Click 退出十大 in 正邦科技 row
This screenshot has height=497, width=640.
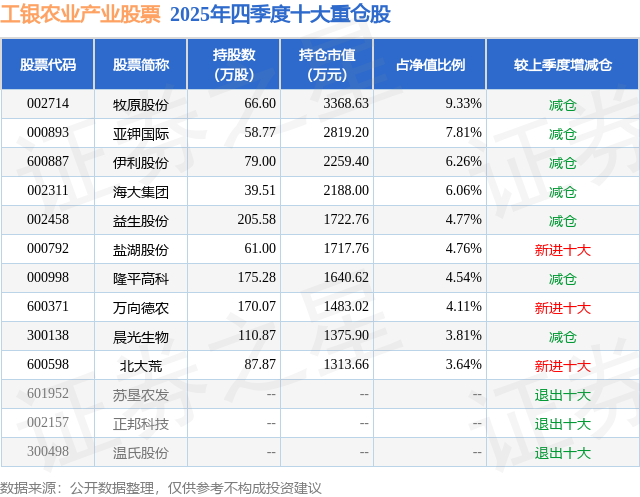[x=562, y=424]
